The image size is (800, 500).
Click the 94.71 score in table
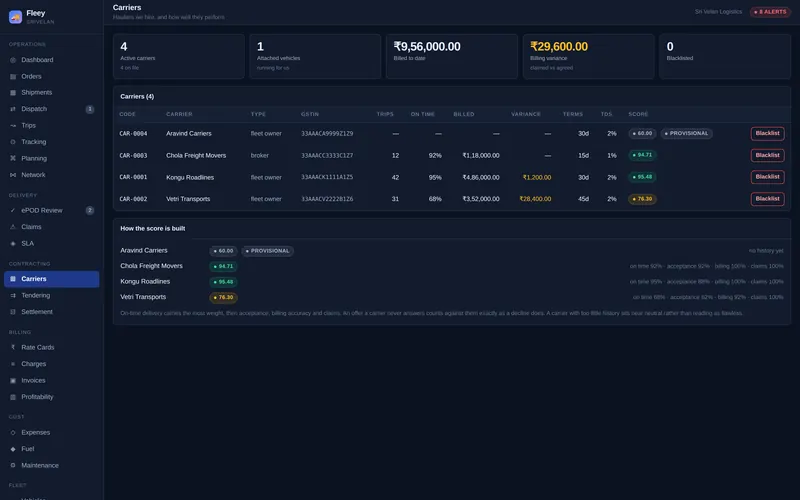click(642, 155)
